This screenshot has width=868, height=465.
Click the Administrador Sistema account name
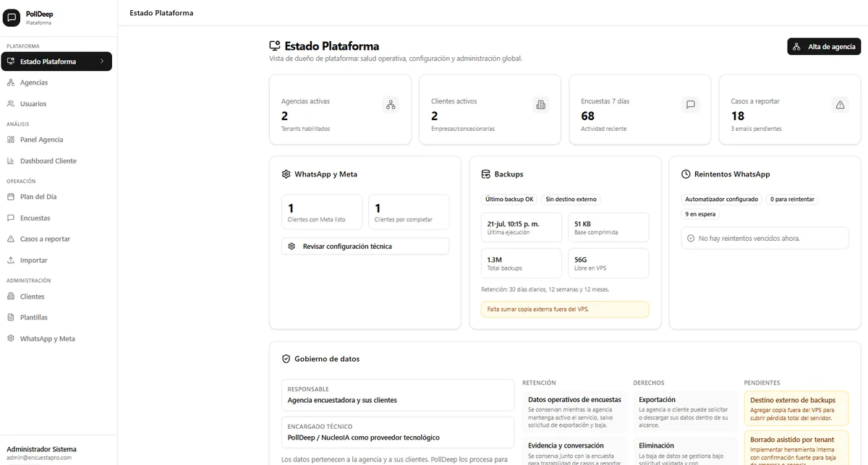pos(41,449)
